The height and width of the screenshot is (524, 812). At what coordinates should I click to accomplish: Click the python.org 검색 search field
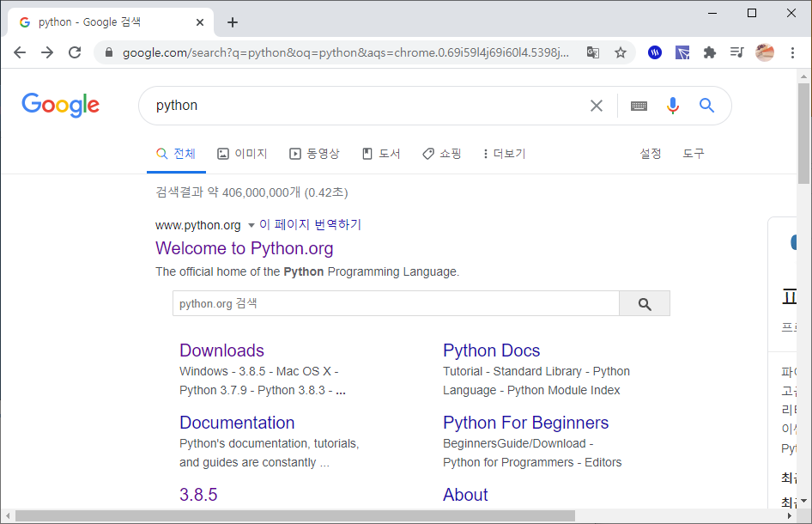pyautogui.click(x=396, y=304)
